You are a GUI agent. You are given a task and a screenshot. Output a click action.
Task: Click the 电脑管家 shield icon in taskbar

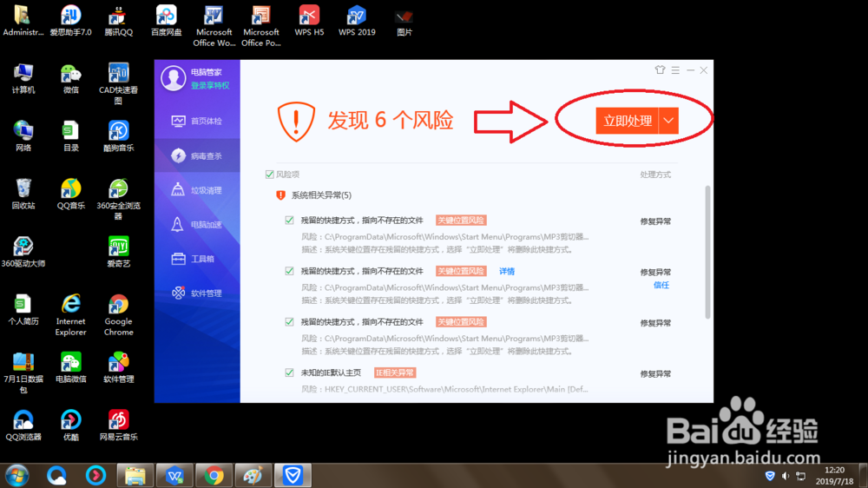click(x=293, y=476)
